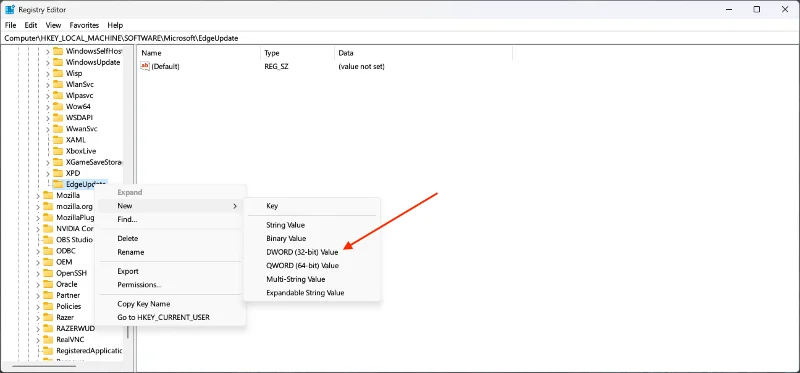The image size is (800, 373).
Task: Expand the Policies tree node
Action: pos(38,306)
